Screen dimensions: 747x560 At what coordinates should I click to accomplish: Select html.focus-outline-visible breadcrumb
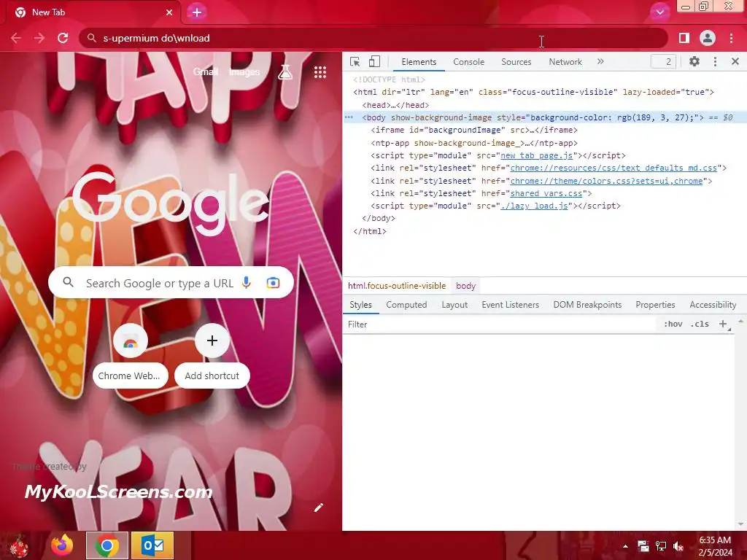coord(396,286)
